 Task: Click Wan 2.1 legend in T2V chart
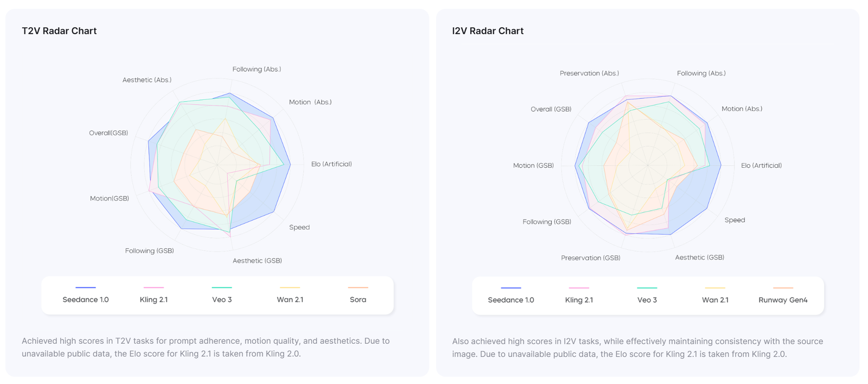290,294
